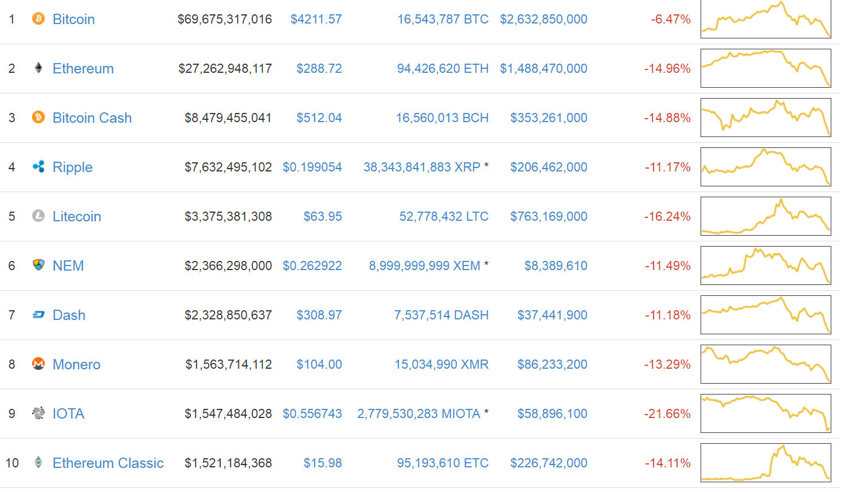868x492 pixels.
Task: Open the Bitcoin Cash coin page link
Action: pyautogui.click(x=92, y=118)
